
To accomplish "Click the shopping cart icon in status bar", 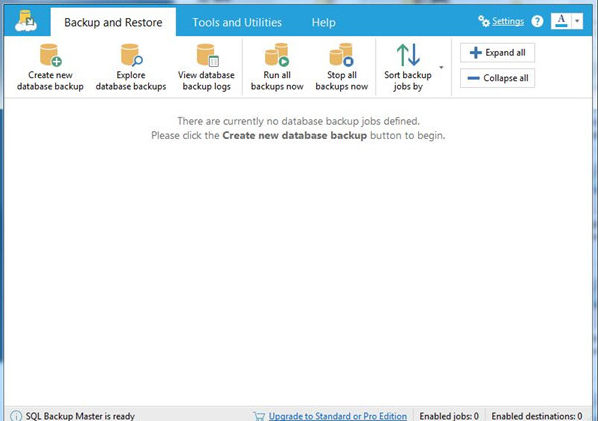I will (x=259, y=416).
